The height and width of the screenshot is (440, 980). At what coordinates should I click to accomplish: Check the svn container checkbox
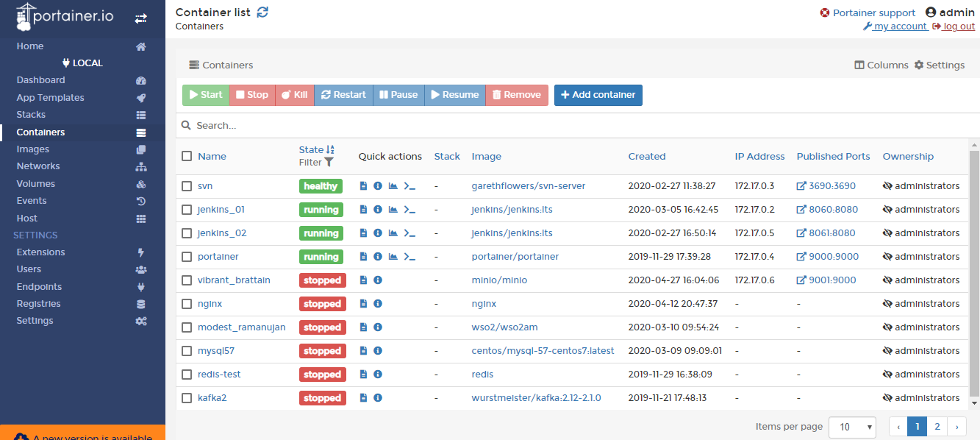click(187, 186)
